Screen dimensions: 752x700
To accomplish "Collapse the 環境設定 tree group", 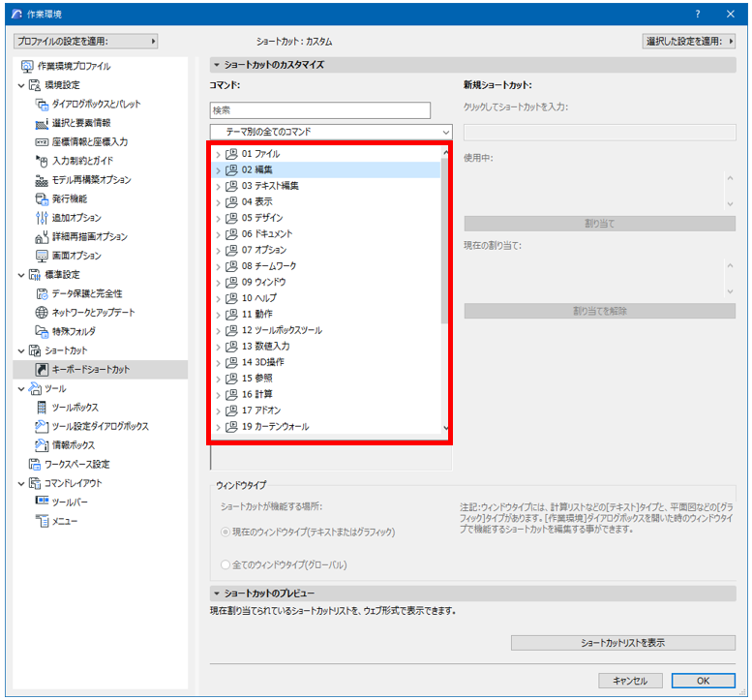I will 21,86.
